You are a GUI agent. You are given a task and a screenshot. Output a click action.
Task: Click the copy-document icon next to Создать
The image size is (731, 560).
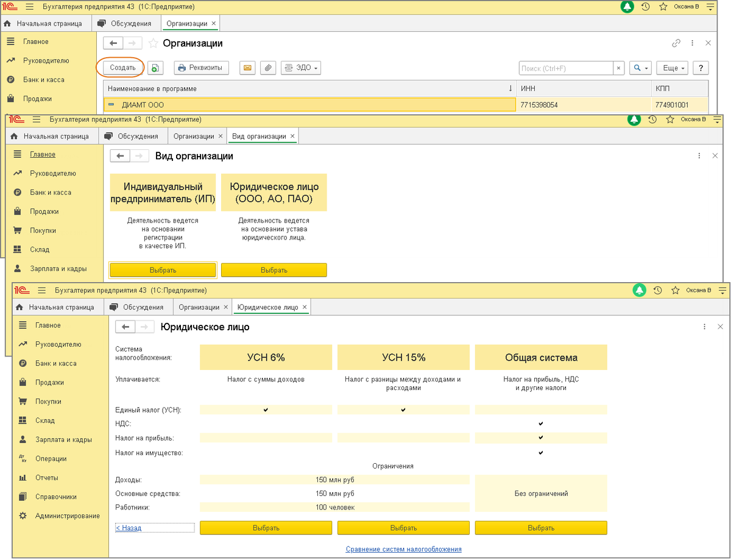(x=155, y=68)
